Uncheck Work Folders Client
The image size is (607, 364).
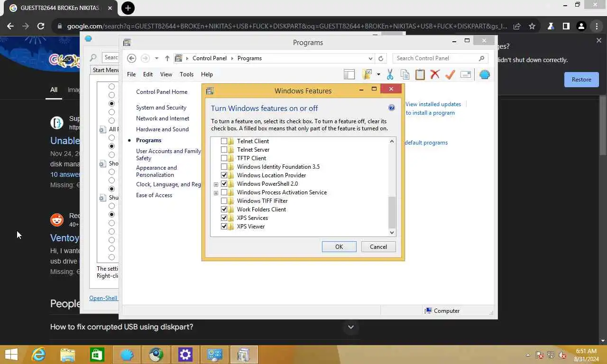tap(224, 209)
